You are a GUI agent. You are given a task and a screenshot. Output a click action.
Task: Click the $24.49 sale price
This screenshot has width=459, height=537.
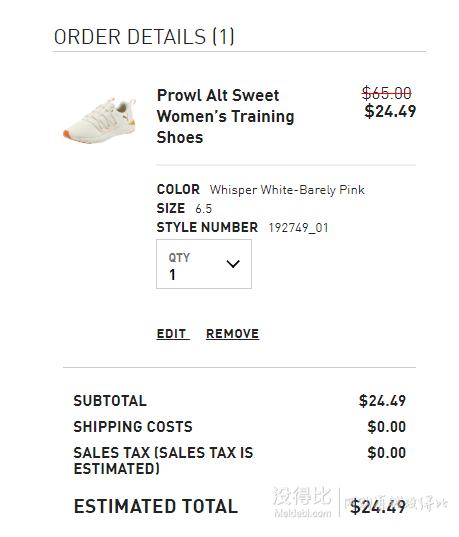pyautogui.click(x=390, y=111)
